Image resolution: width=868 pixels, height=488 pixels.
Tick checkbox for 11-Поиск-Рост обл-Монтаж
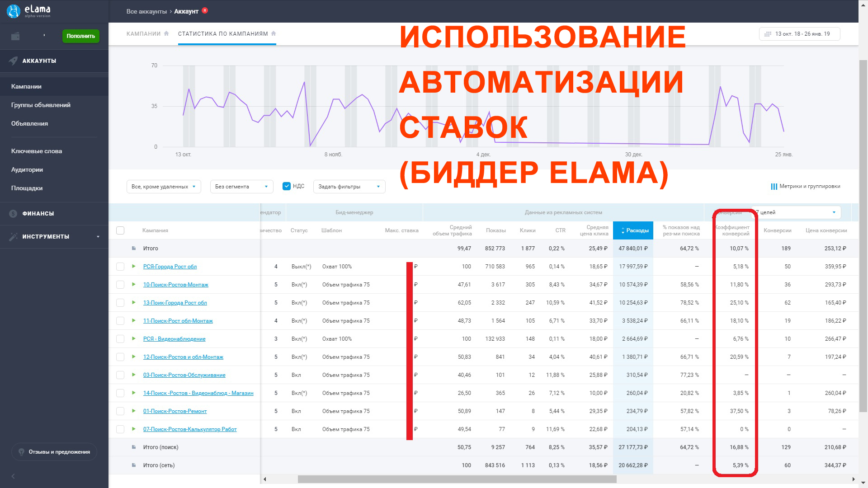click(120, 321)
